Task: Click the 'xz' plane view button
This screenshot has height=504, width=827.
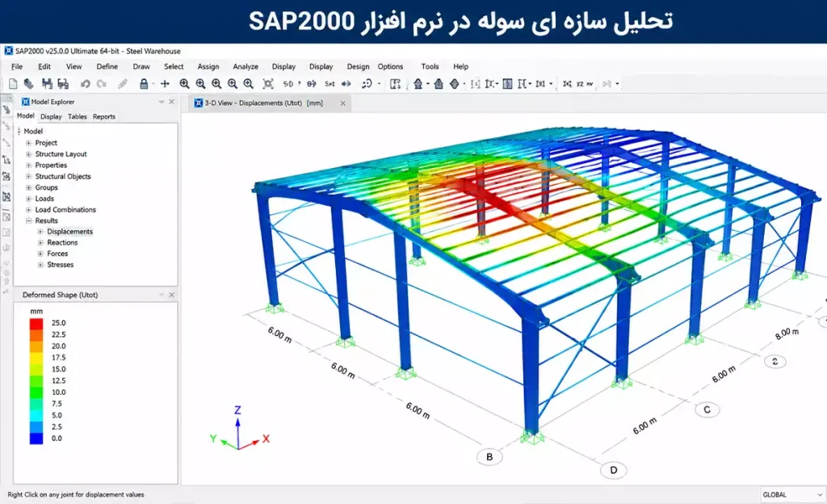Action: coord(580,84)
